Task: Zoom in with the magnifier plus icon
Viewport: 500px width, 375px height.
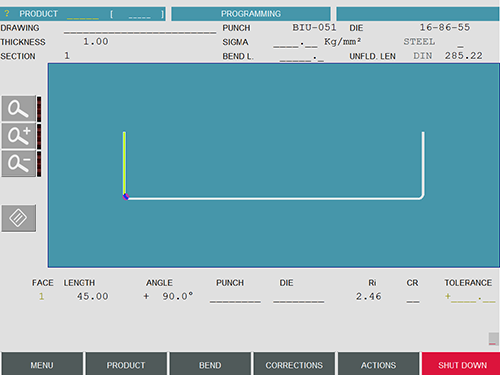Action: (19, 136)
